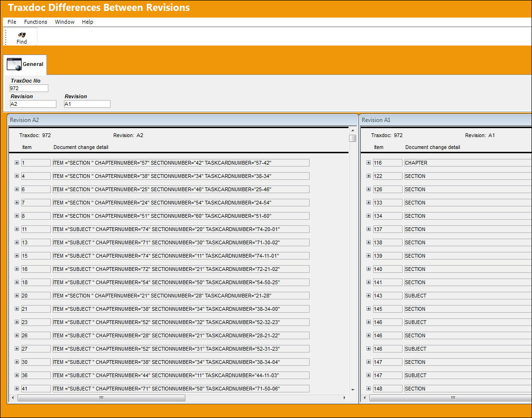Click scroll right arrow in Revision A2 pane

click(x=345, y=398)
